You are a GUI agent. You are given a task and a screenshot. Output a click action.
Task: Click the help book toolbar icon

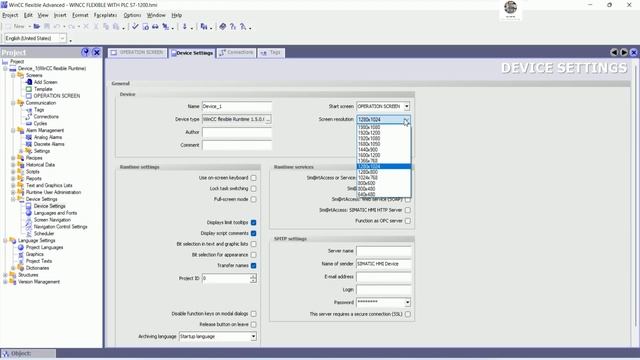[x=222, y=27]
